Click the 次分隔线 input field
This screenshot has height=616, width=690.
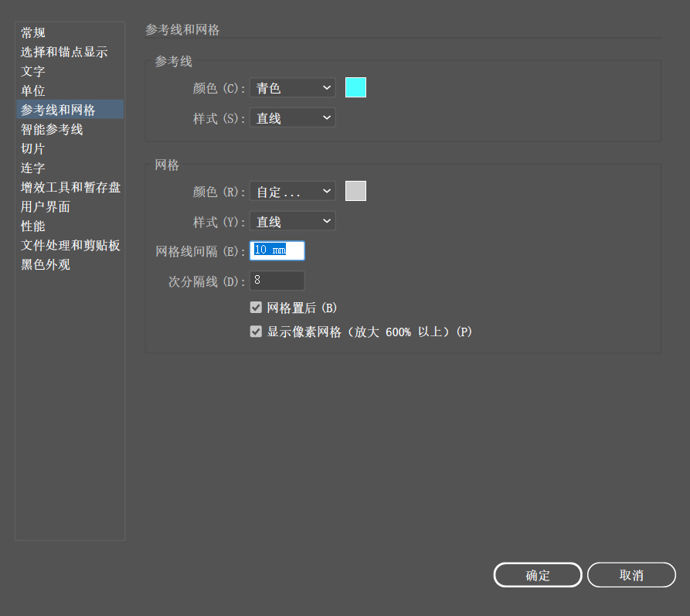pos(277,281)
